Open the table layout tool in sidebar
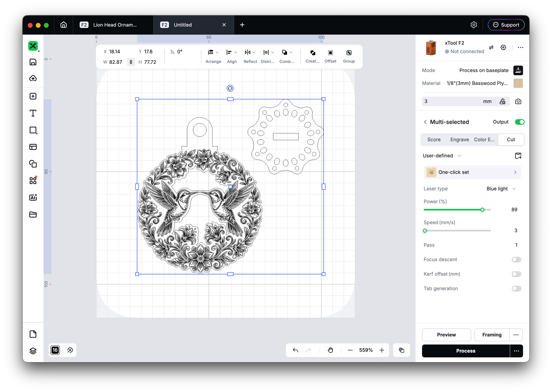Screen dimensions: 552x392 coord(33,147)
